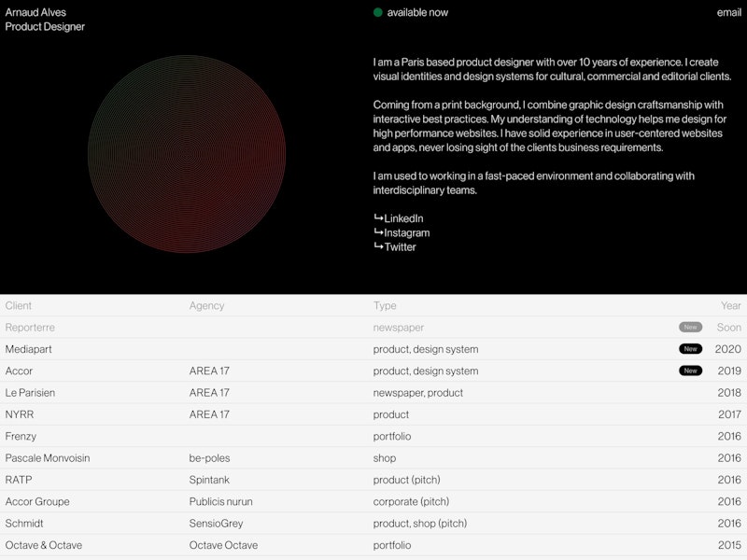Sort by the Year column header
The width and height of the screenshot is (747, 560).
(730, 305)
